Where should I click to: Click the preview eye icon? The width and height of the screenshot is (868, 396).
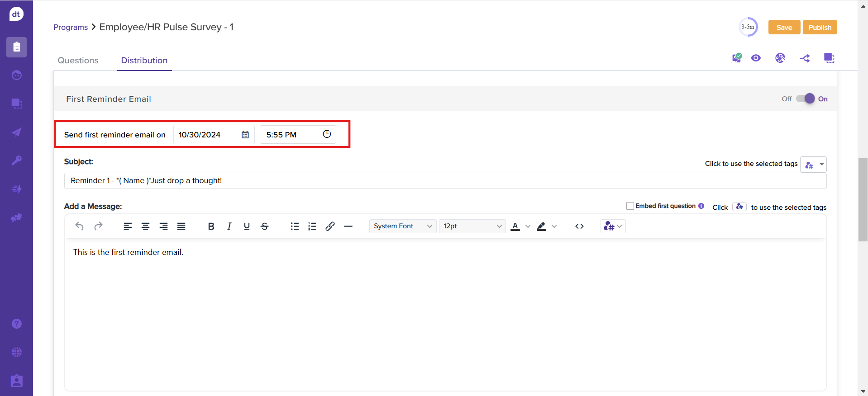click(756, 58)
